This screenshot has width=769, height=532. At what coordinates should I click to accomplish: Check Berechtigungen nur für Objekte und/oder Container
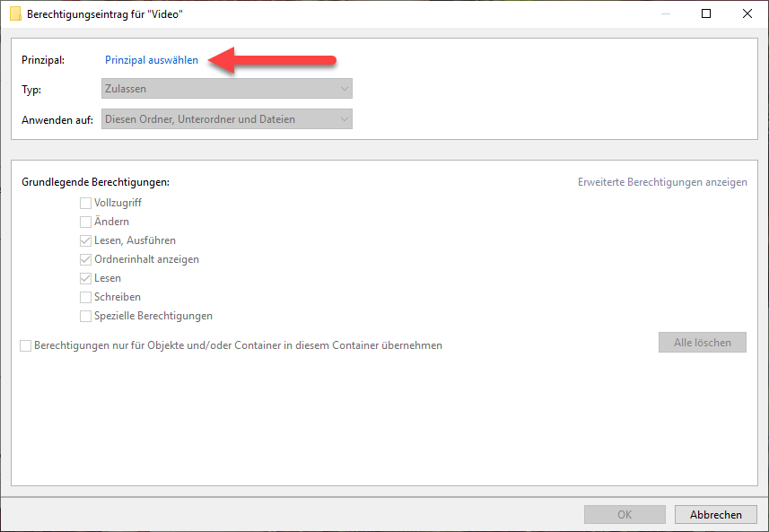tap(25, 345)
